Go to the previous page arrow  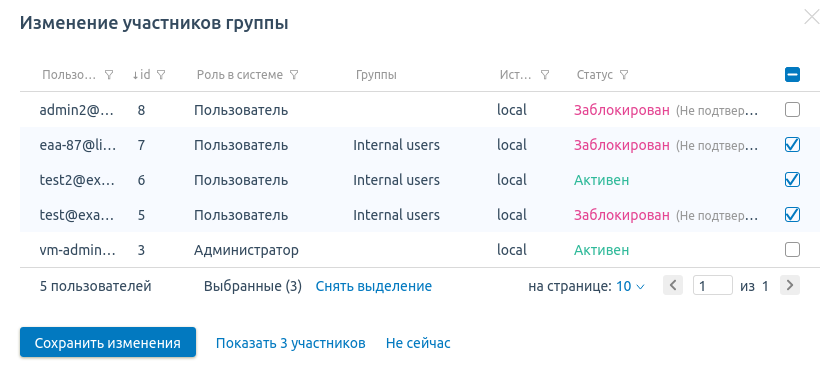pyautogui.click(x=673, y=286)
